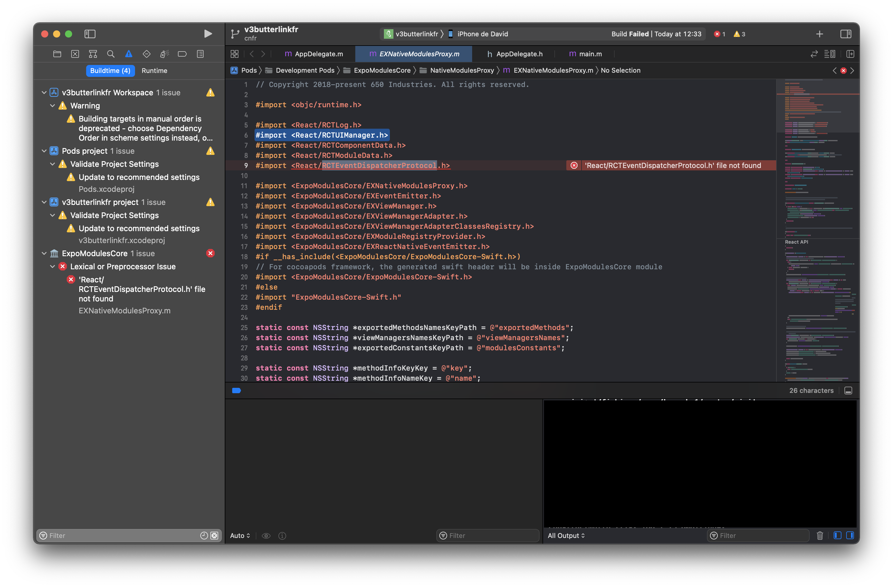Toggle the left navigator sidebar
The height and width of the screenshot is (588, 893).
point(90,34)
